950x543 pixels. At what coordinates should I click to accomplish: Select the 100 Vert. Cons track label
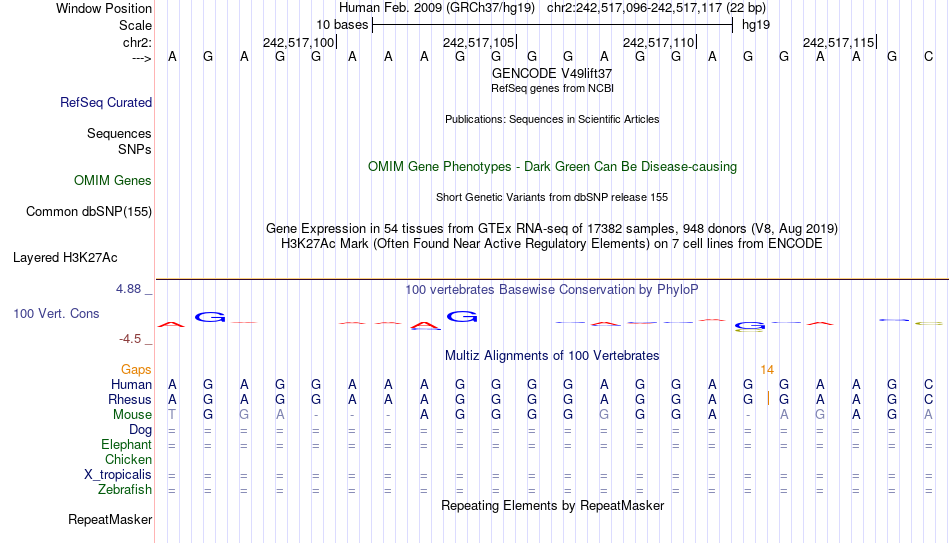(x=56, y=313)
